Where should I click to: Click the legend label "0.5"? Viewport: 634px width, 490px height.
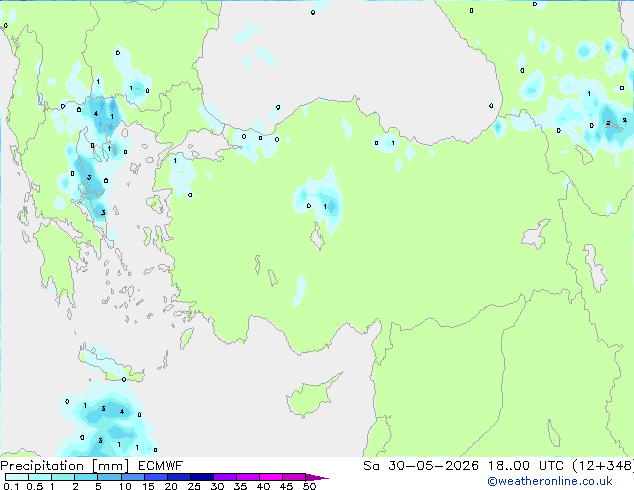[34, 486]
